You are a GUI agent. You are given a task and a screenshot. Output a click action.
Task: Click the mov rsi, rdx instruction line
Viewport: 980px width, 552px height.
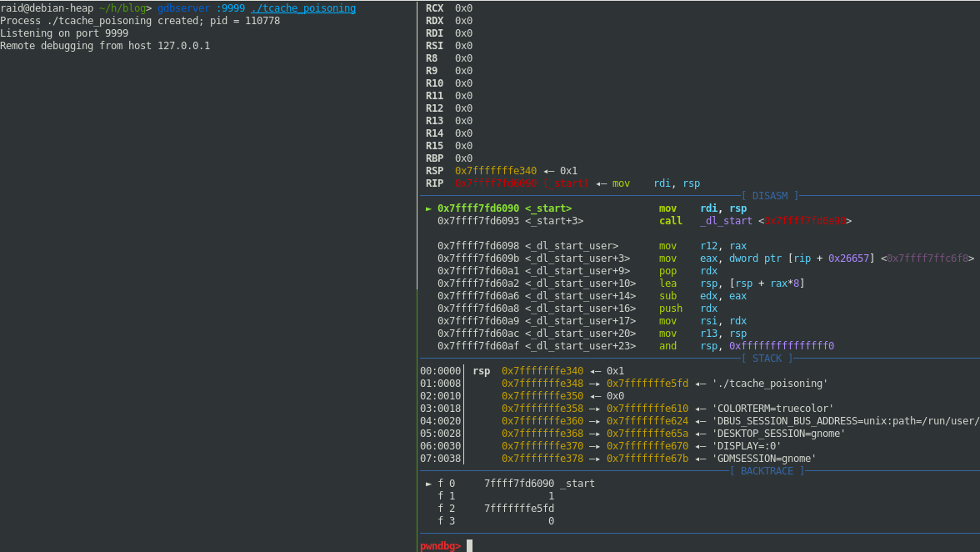(x=592, y=321)
